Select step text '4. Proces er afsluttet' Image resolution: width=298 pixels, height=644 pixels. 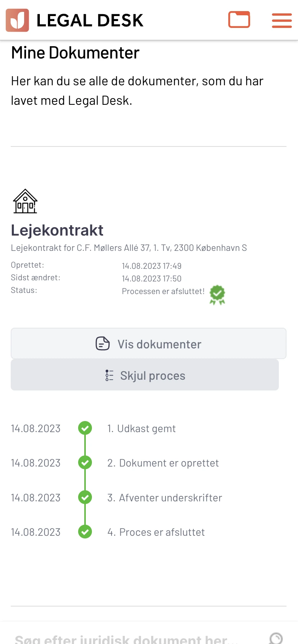[156, 532]
